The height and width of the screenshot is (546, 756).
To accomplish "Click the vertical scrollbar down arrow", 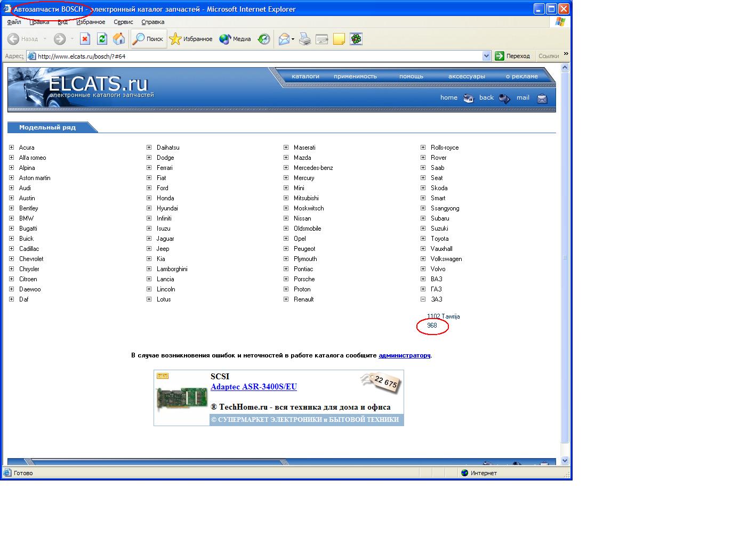I will pos(565,460).
